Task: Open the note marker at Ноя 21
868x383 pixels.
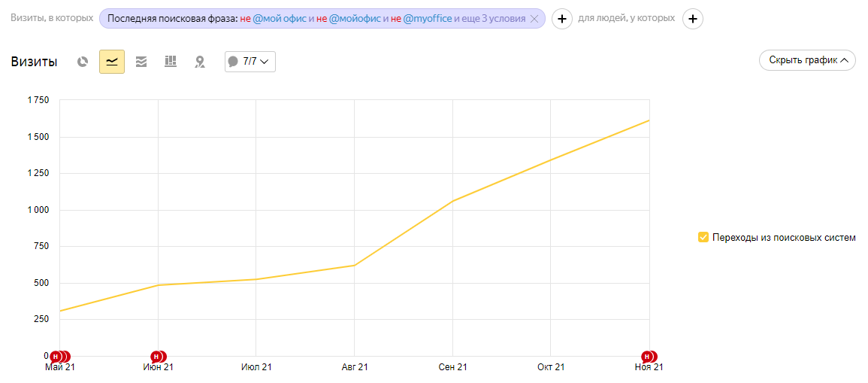Action: click(x=647, y=357)
